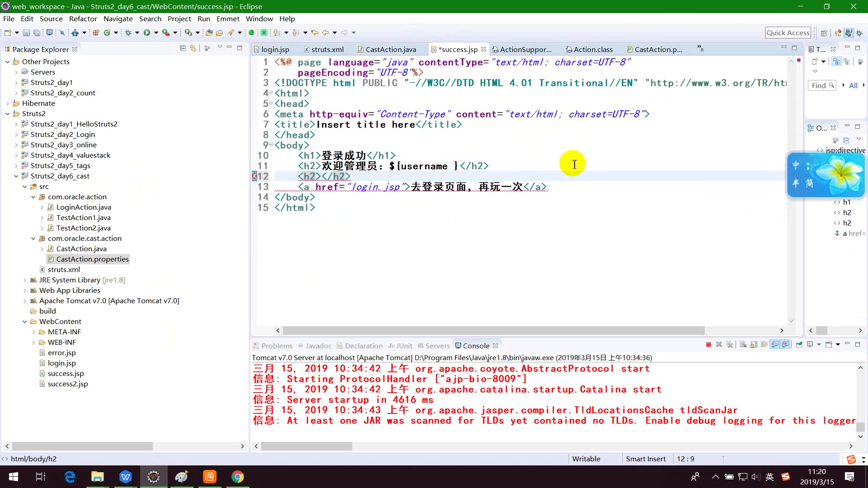Click the editor horizontal scrollbar
The width and height of the screenshot is (868, 488).
tap(493, 330)
